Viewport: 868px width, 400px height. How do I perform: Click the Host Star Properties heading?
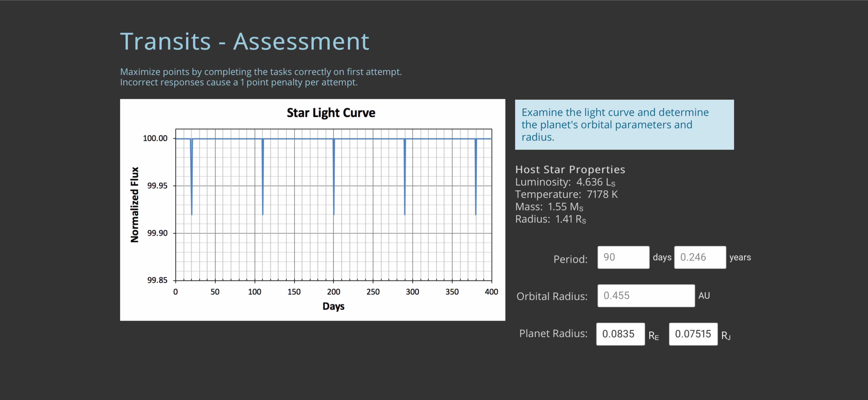(570, 169)
